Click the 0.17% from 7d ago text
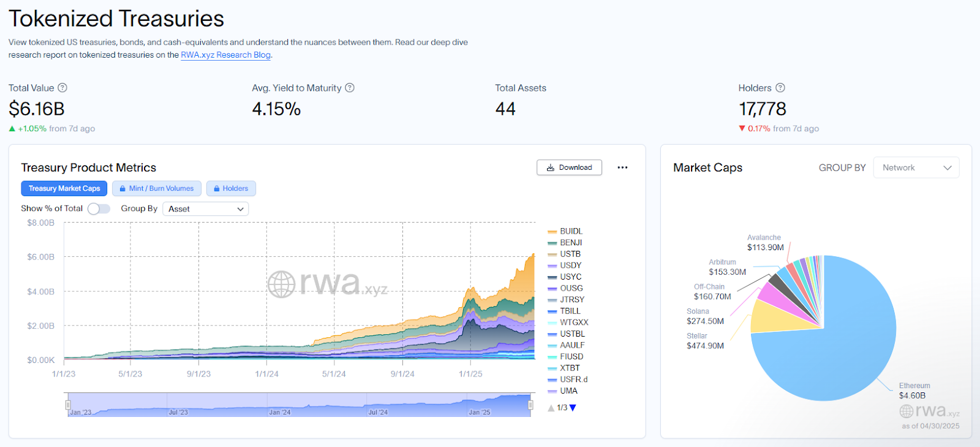This screenshot has height=447, width=980. [x=779, y=129]
